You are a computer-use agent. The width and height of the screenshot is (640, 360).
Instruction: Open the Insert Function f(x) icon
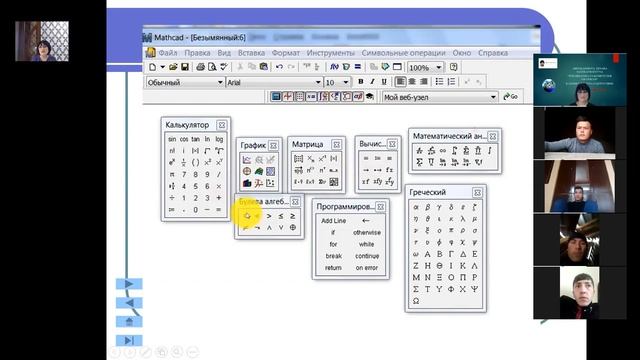[334, 67]
